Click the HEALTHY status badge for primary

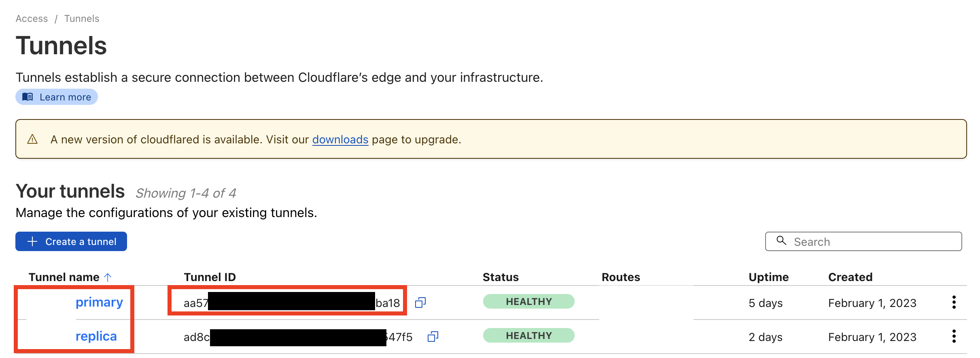[529, 301]
